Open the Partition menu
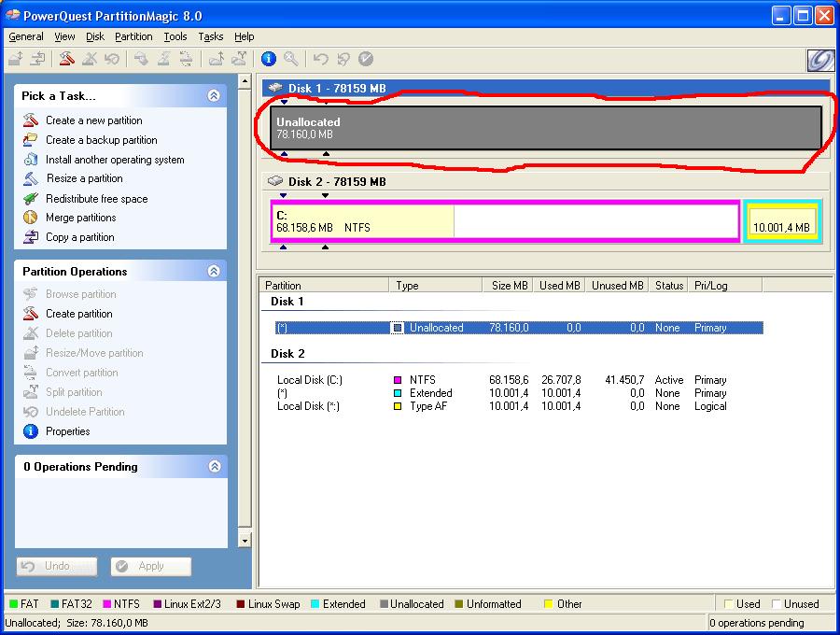 (133, 36)
